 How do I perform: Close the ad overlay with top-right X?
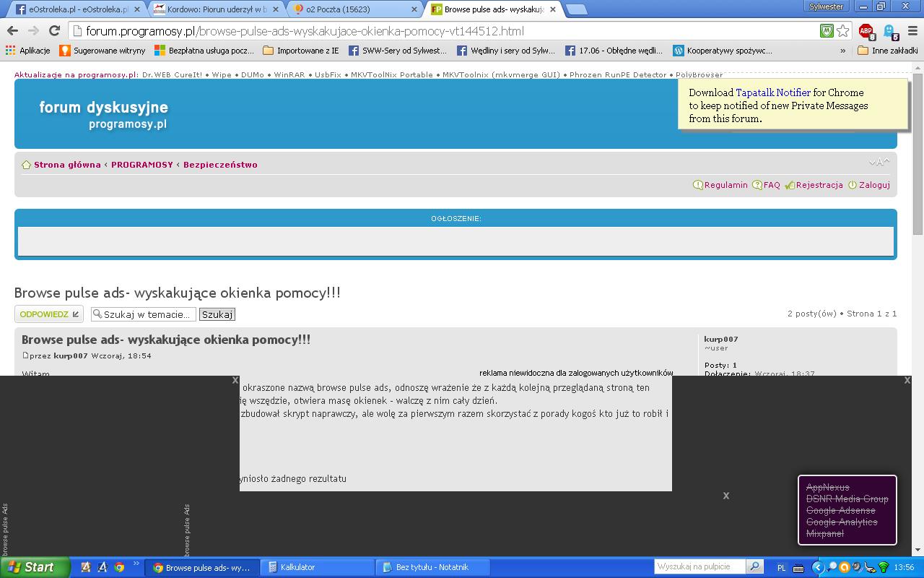[x=907, y=380]
